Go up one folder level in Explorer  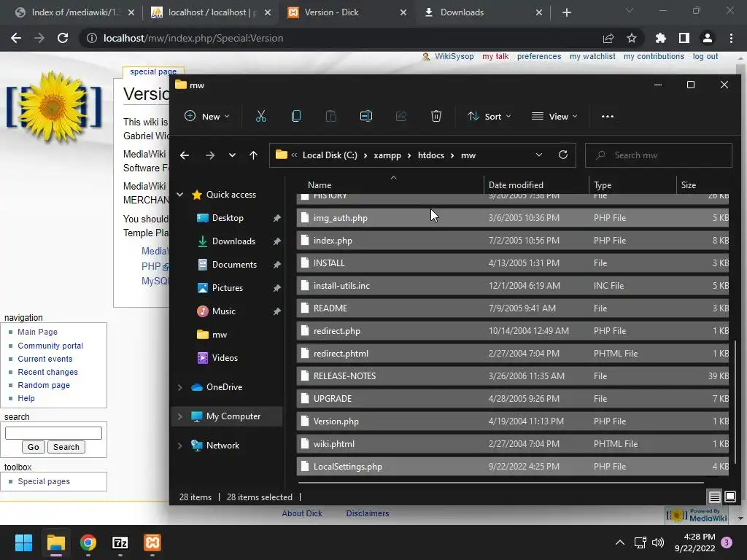[x=253, y=155]
